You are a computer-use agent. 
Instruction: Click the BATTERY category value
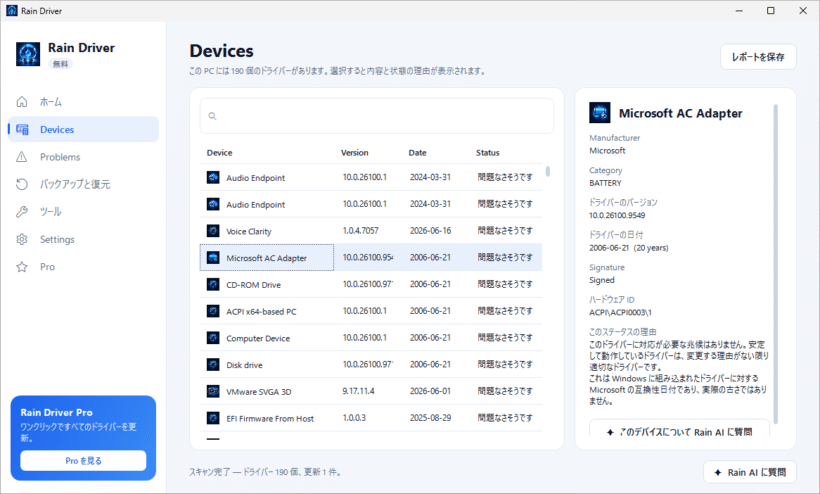pyautogui.click(x=605, y=183)
